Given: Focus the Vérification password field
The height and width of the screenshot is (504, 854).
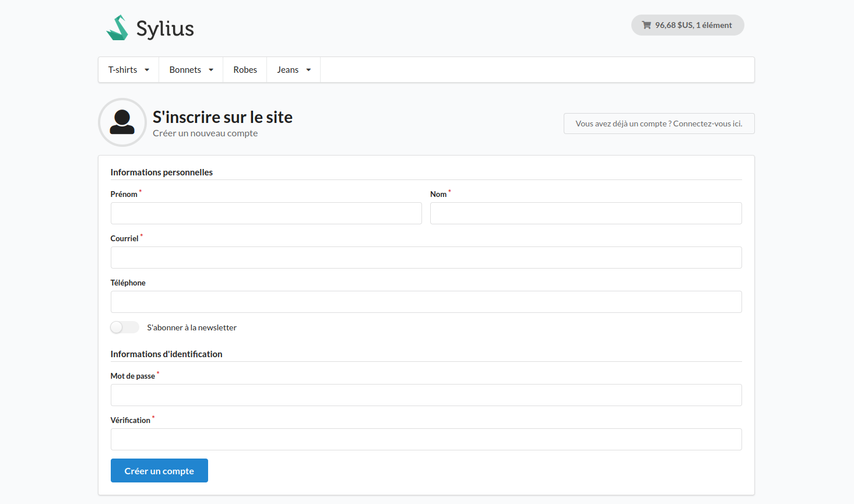Looking at the screenshot, I should pyautogui.click(x=426, y=439).
